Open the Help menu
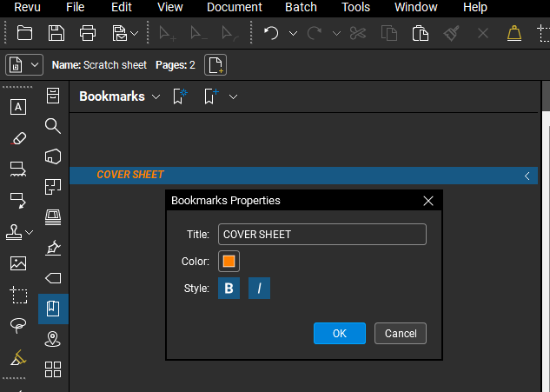The height and width of the screenshot is (392, 550). click(475, 7)
